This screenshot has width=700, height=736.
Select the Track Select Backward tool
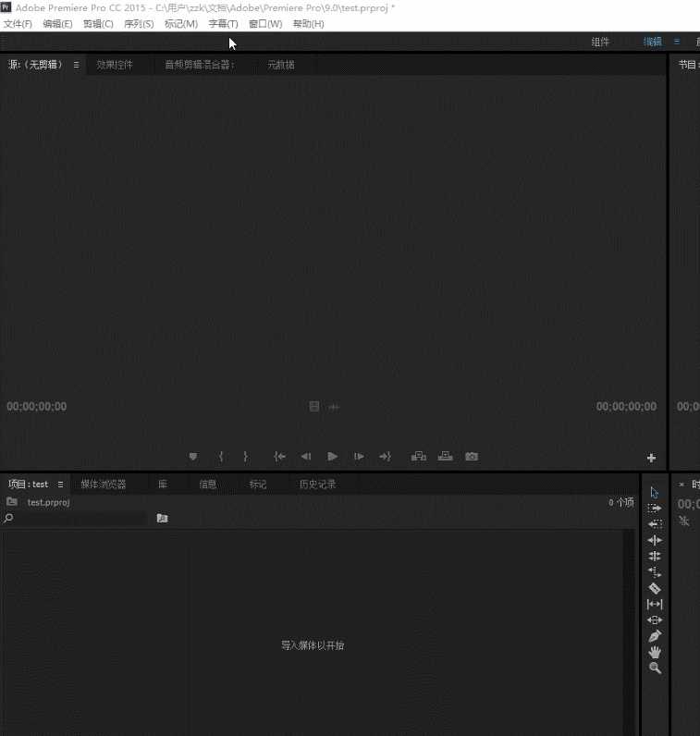(x=655, y=524)
